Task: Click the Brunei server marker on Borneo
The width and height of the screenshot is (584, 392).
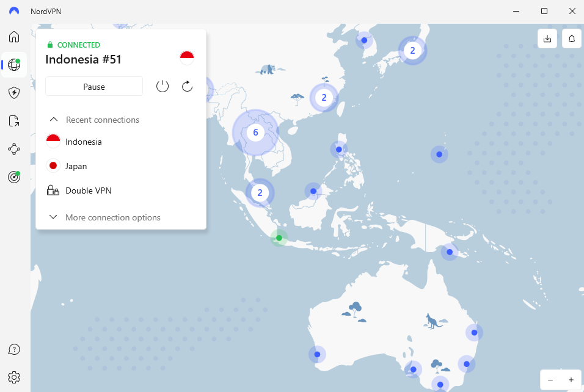Action: [313, 191]
